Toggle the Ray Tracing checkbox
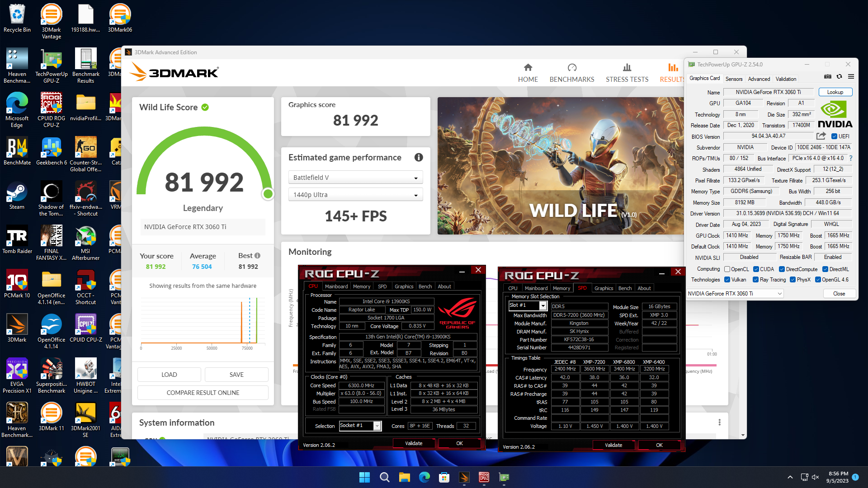This screenshot has width=868, height=488. (755, 280)
